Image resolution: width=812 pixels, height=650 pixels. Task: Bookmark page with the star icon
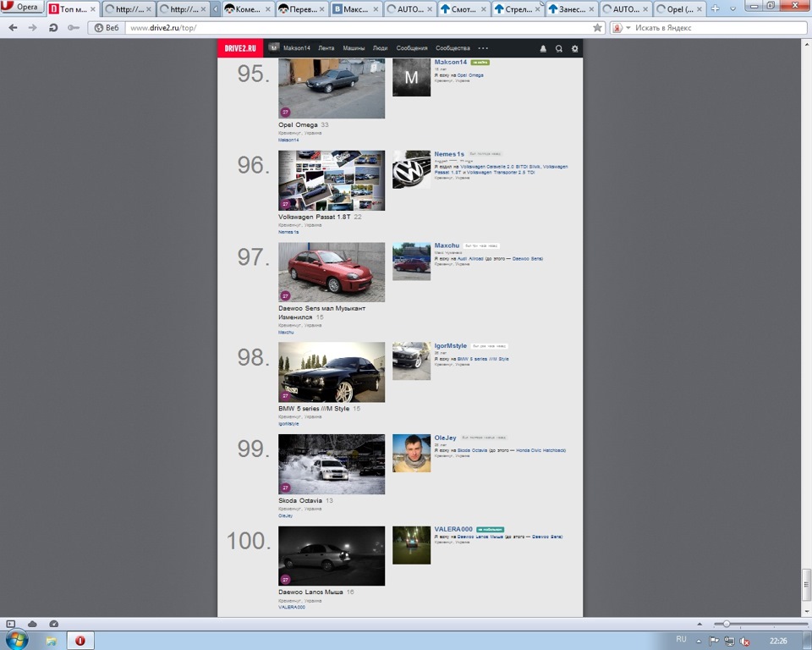(597, 27)
